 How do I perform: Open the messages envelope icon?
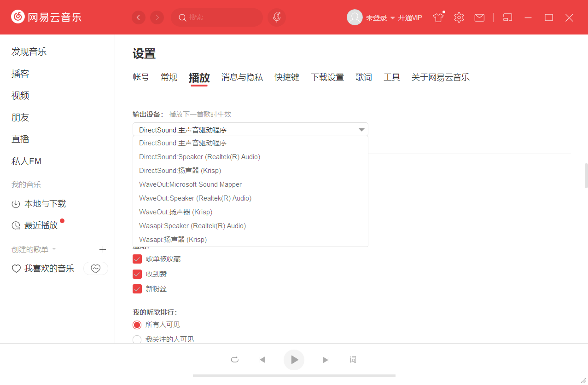pos(479,17)
